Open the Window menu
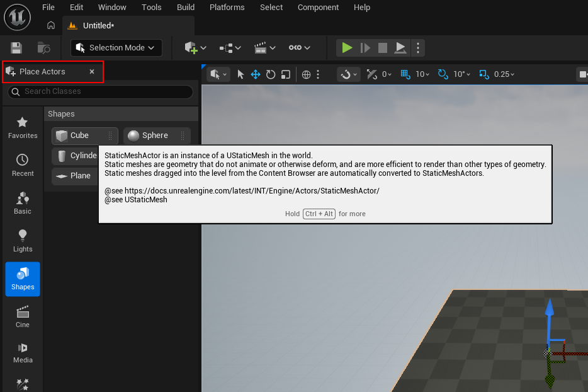The width and height of the screenshot is (588, 392). 112,8
